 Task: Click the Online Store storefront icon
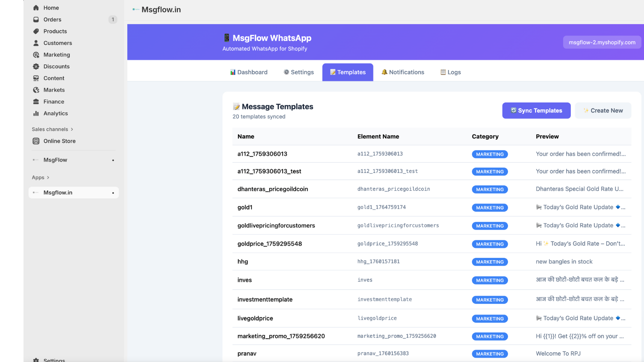tap(36, 141)
